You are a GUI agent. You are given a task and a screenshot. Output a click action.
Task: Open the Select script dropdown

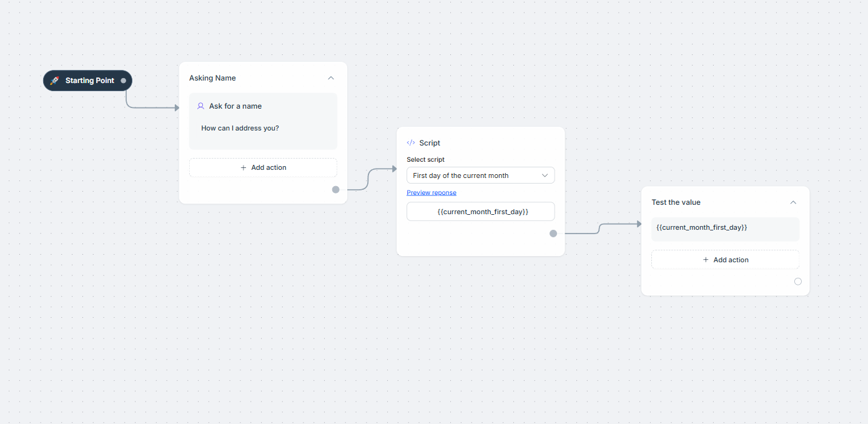click(x=480, y=175)
